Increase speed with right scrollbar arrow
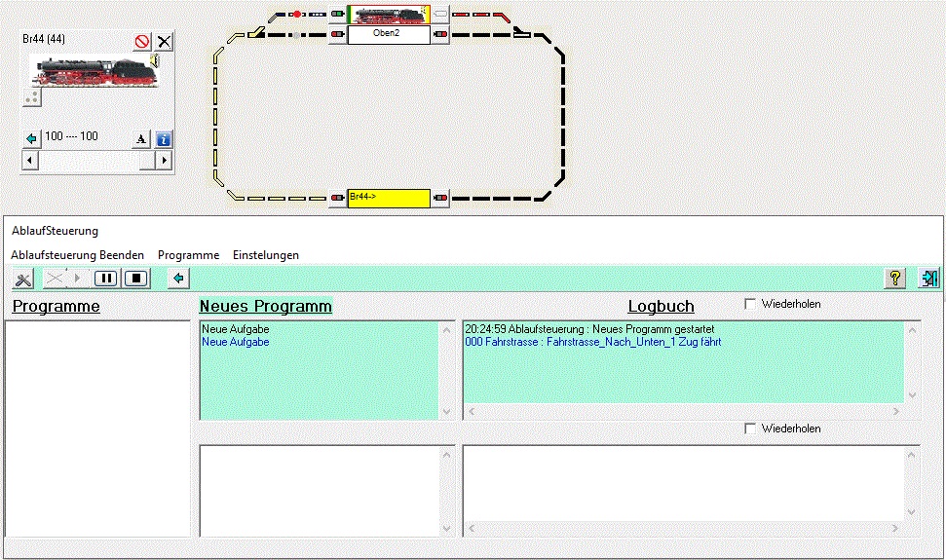Screen dimensions: 946x560 tap(164, 161)
